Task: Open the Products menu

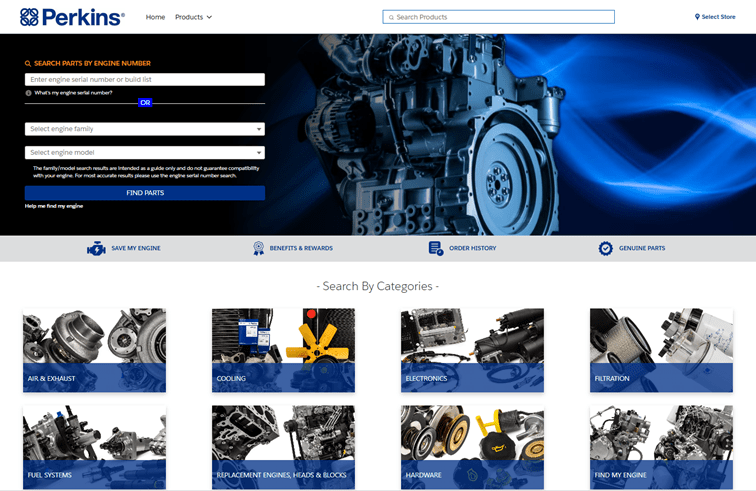Action: [193, 17]
